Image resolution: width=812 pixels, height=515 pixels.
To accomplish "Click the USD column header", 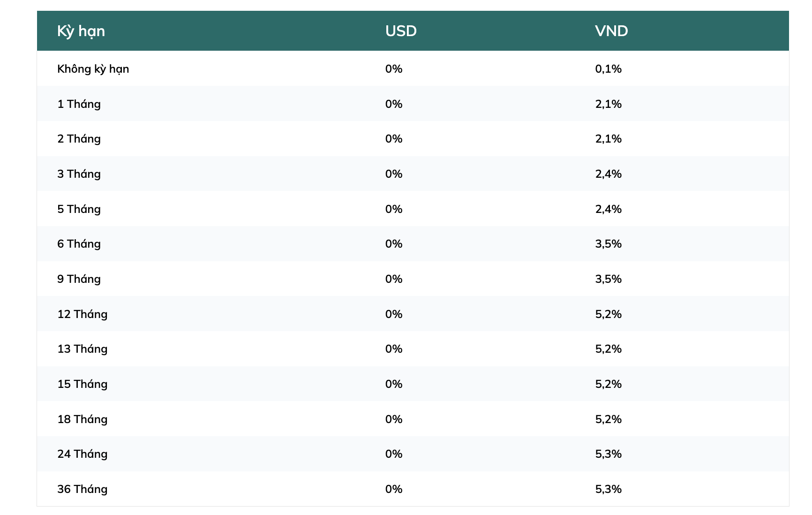I will click(401, 31).
